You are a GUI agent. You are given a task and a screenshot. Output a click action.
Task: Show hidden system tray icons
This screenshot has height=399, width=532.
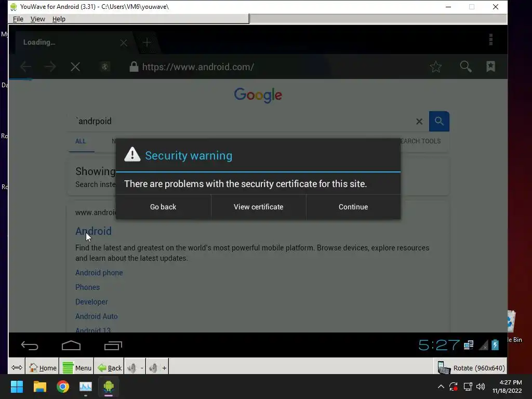pos(441,387)
